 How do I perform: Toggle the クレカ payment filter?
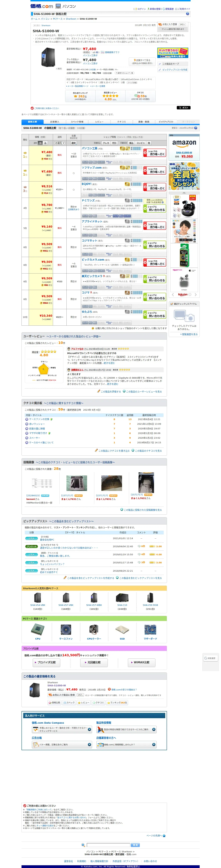click(106, 143)
